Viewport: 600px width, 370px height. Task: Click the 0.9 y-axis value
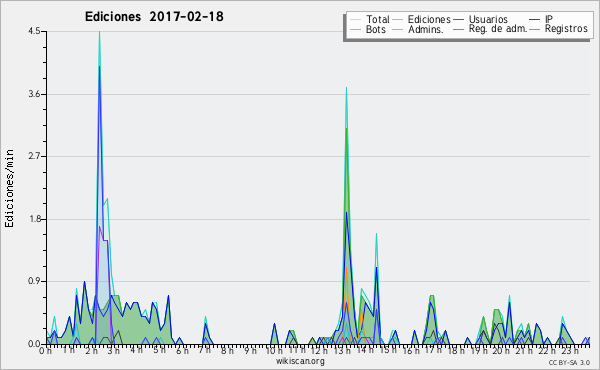coord(34,282)
